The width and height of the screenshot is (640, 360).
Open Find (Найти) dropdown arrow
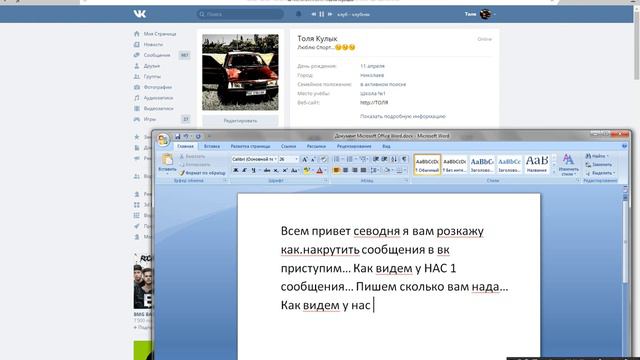607,156
